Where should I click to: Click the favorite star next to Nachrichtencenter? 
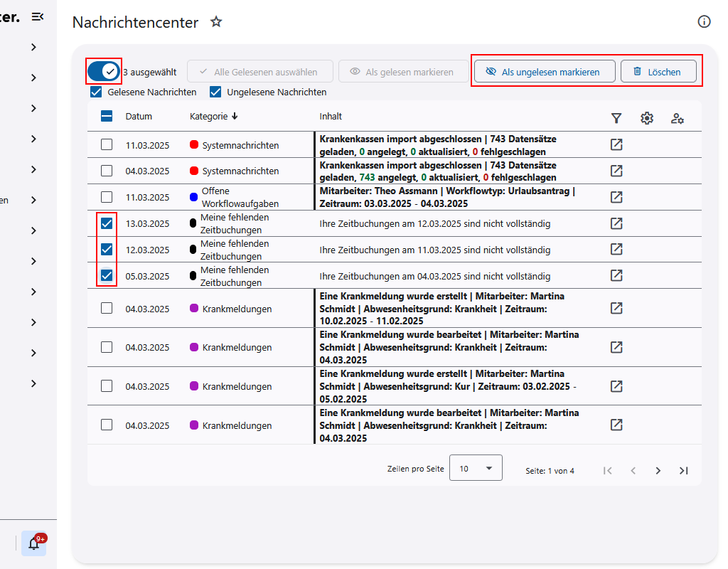(216, 22)
